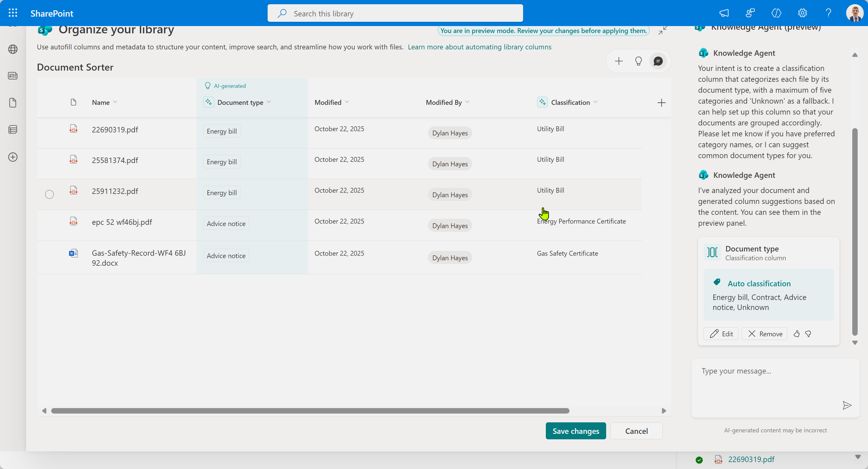
Task: Click Save changes button
Action: (x=576, y=431)
